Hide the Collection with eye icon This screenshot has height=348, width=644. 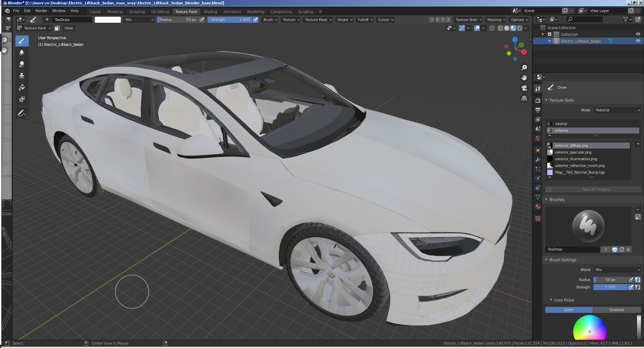click(x=638, y=34)
